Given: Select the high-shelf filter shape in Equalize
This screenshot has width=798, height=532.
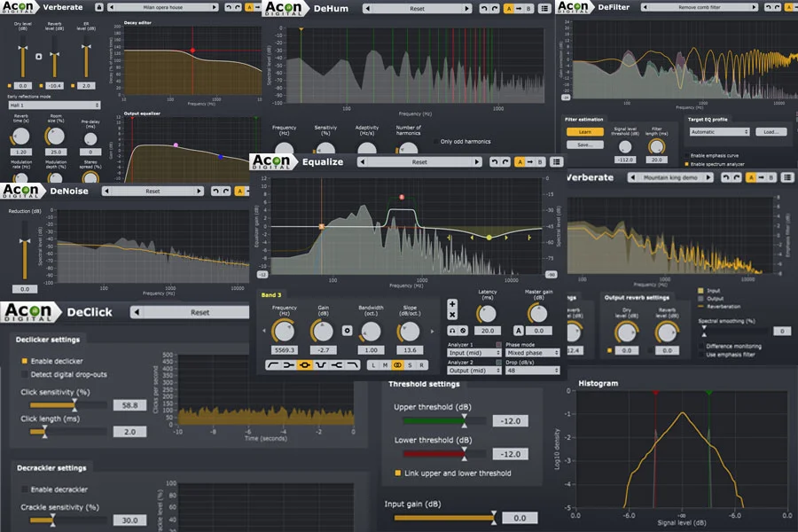Looking at the screenshot, I should click(336, 365).
